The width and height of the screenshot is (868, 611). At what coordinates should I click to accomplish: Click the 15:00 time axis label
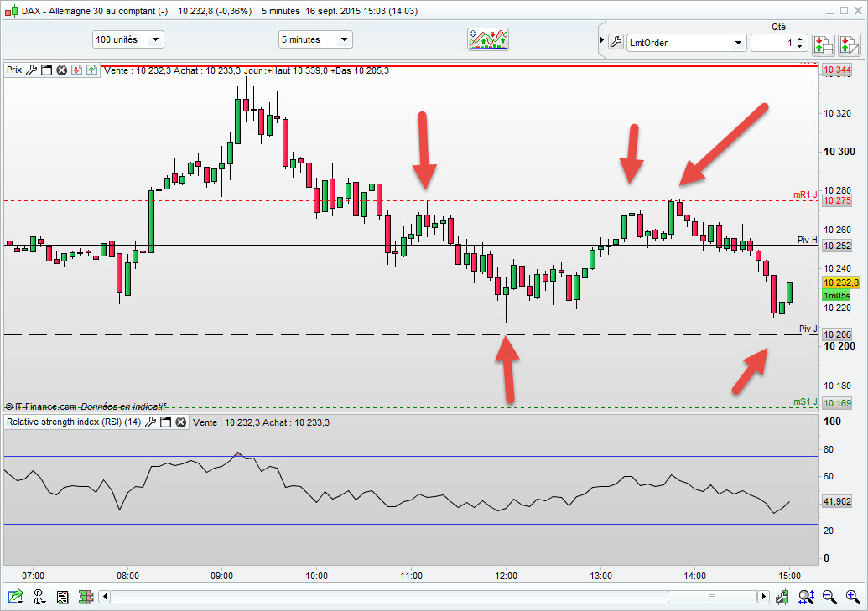(x=789, y=576)
